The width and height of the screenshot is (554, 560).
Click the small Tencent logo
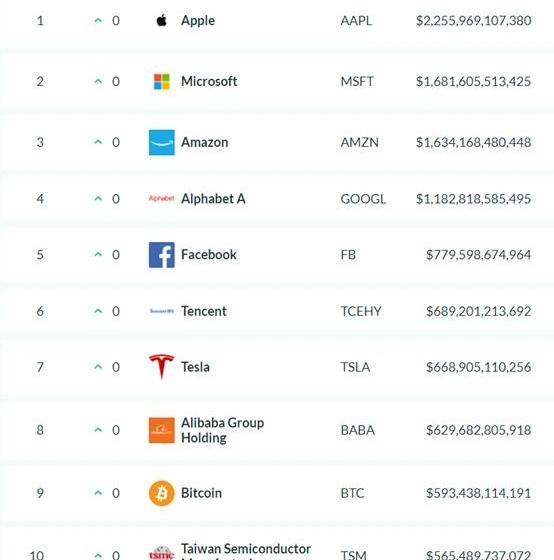click(162, 311)
